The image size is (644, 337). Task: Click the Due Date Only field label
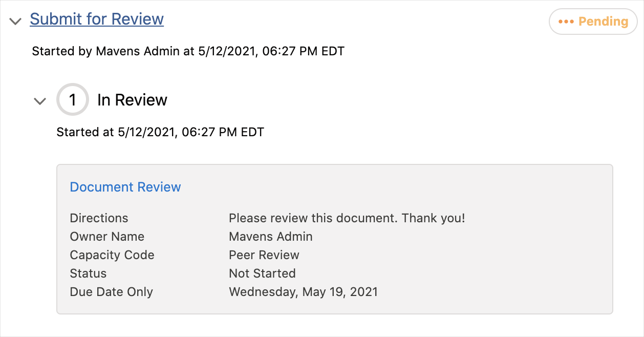pyautogui.click(x=111, y=292)
